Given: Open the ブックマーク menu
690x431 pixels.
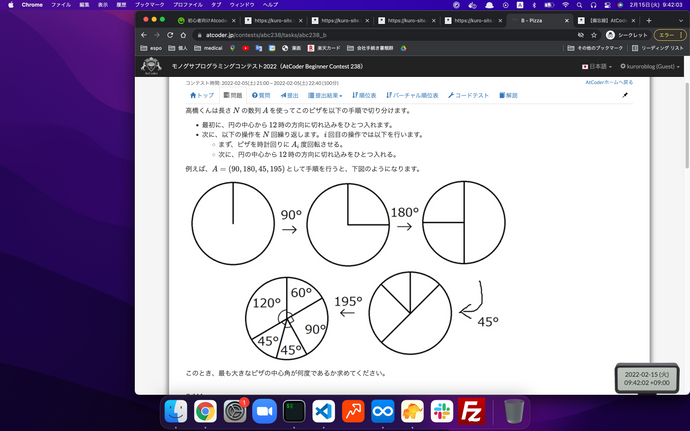Looking at the screenshot, I should (150, 5).
